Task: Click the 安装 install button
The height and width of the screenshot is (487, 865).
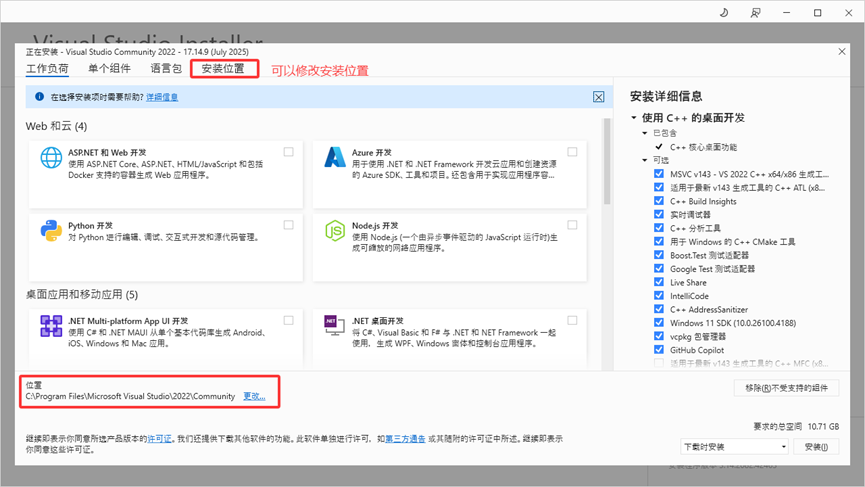Action: [816, 447]
